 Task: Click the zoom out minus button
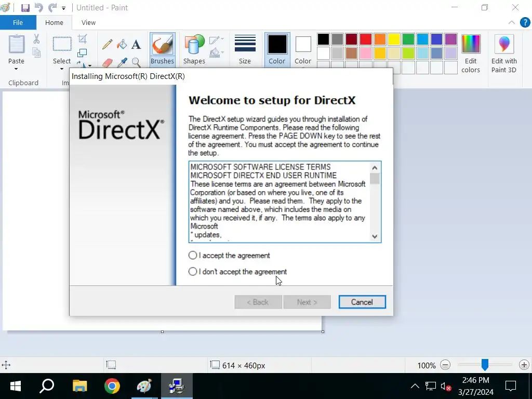445,365
